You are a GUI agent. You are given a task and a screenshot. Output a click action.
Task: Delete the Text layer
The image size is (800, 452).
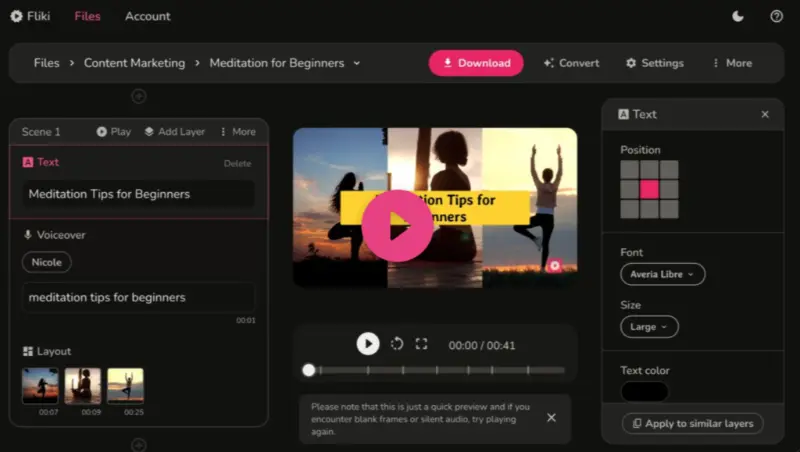(237, 163)
